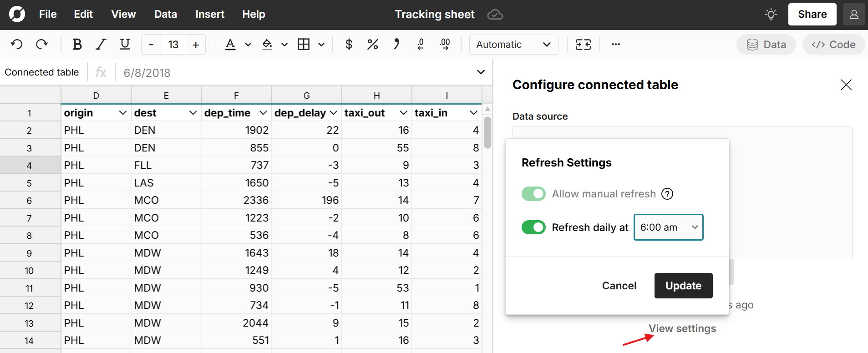Image resolution: width=868 pixels, height=353 pixels.
Task: Click the help icon beside manual refresh
Action: [x=667, y=194]
